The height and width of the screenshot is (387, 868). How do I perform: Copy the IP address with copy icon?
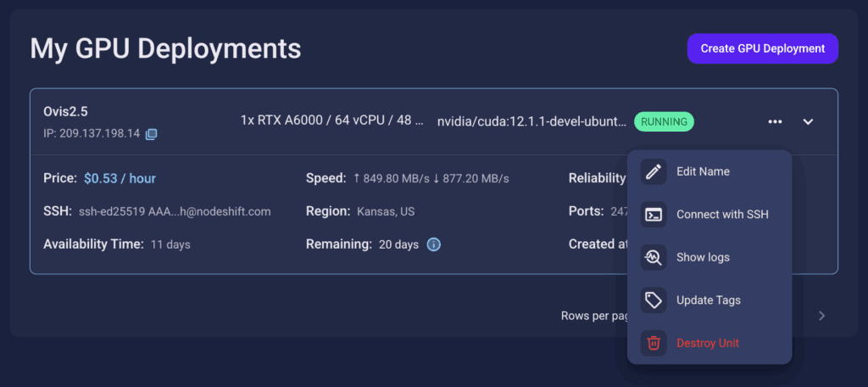(151, 133)
